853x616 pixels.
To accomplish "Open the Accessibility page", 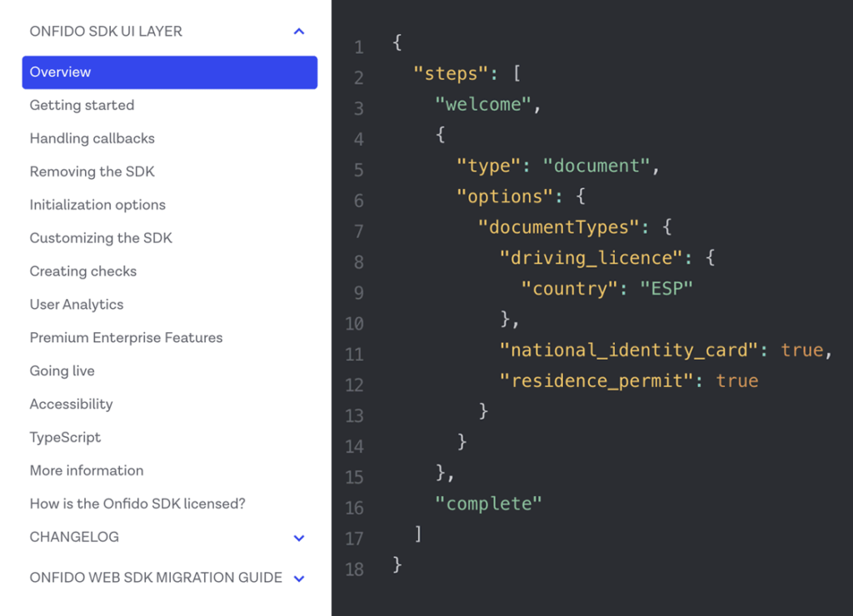I will 72,404.
